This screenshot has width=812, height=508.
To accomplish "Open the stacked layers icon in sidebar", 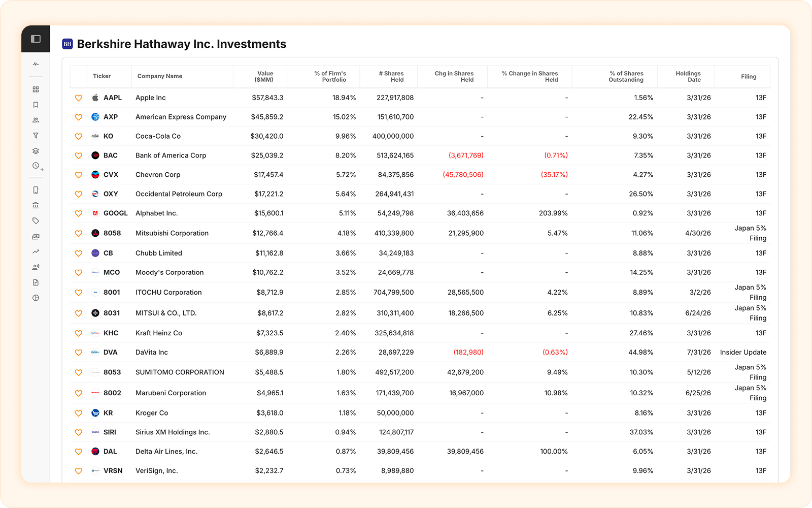I will [x=36, y=151].
